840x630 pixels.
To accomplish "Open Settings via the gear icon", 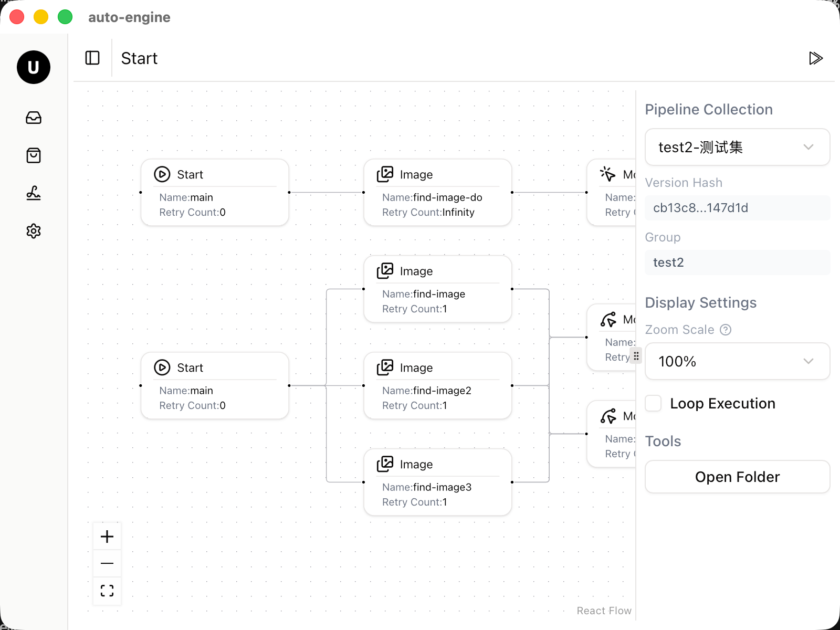I will click(x=33, y=231).
